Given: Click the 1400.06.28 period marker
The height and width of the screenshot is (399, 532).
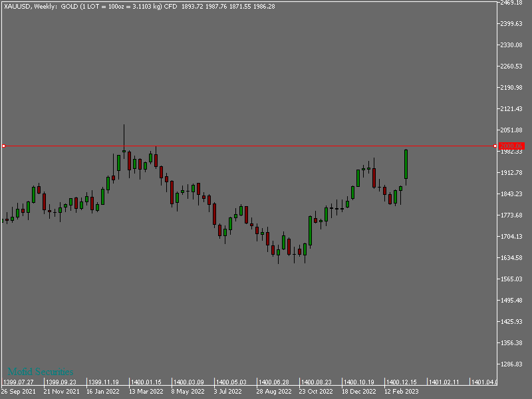Looking at the screenshot, I should click(274, 382).
